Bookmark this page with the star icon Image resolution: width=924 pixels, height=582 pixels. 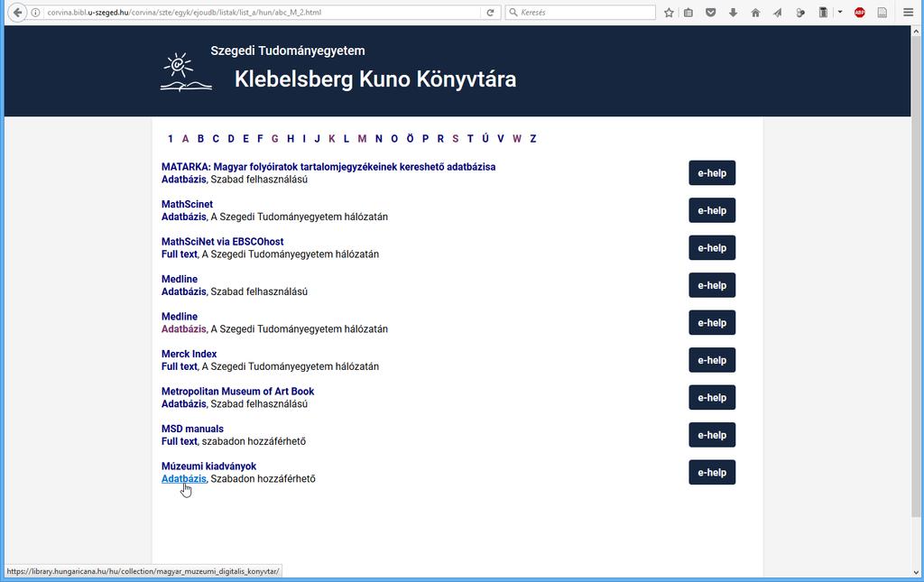669,13
